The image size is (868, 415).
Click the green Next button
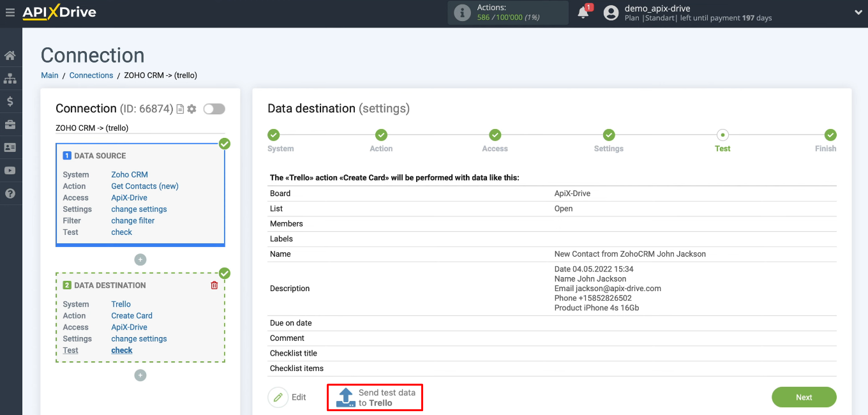804,396
